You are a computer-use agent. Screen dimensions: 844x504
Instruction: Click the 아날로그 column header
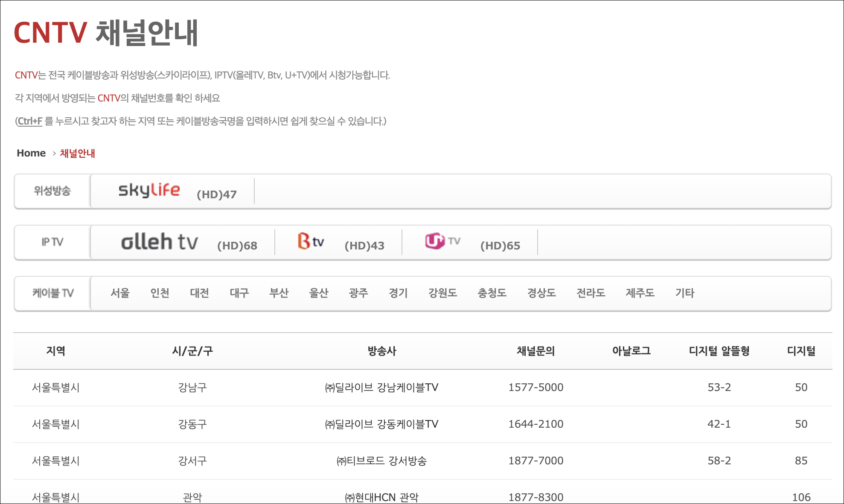click(x=632, y=351)
